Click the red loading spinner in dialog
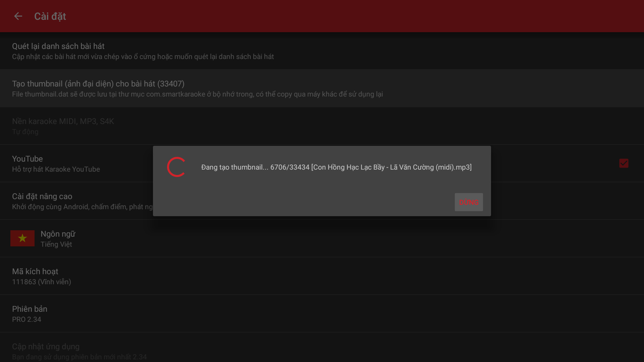This screenshot has width=644, height=362. point(177,167)
